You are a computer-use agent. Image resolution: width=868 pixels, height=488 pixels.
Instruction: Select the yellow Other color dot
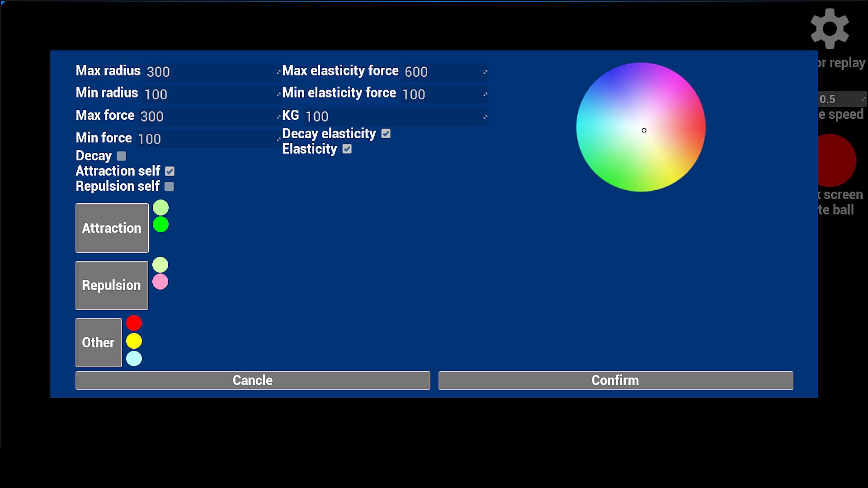coord(134,341)
